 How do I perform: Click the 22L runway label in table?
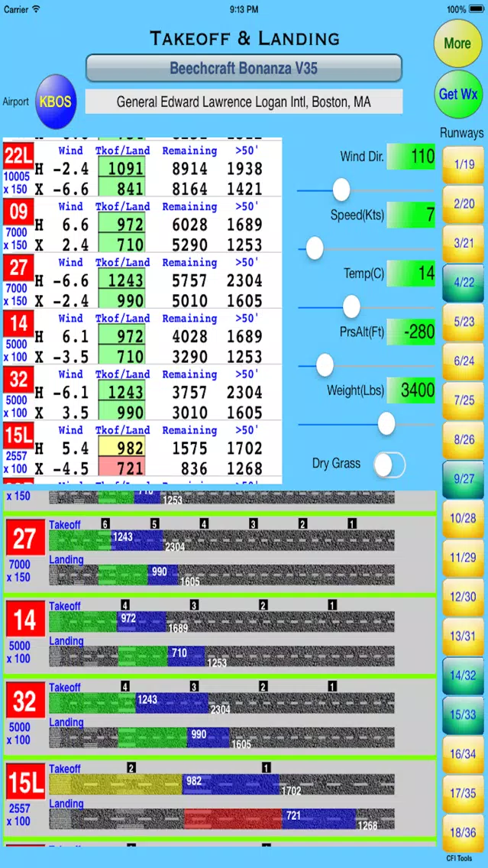[19, 157]
